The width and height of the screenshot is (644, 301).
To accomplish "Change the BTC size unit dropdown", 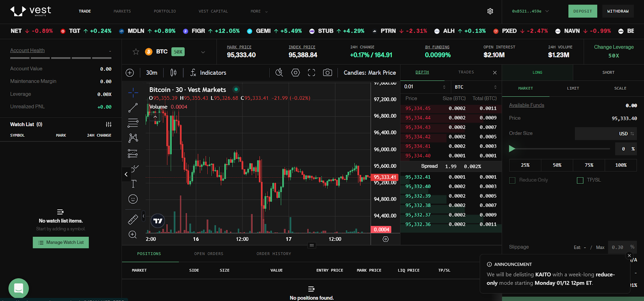I will tap(476, 87).
